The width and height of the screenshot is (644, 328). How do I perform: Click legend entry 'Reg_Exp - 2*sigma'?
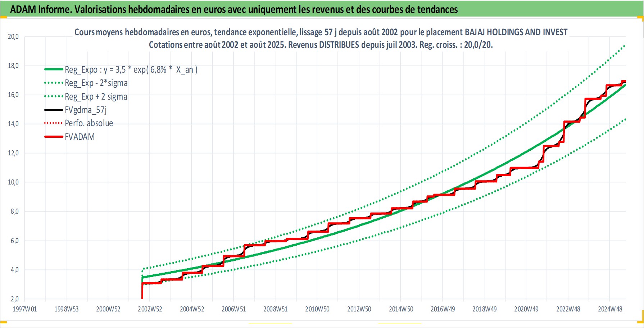pyautogui.click(x=96, y=83)
